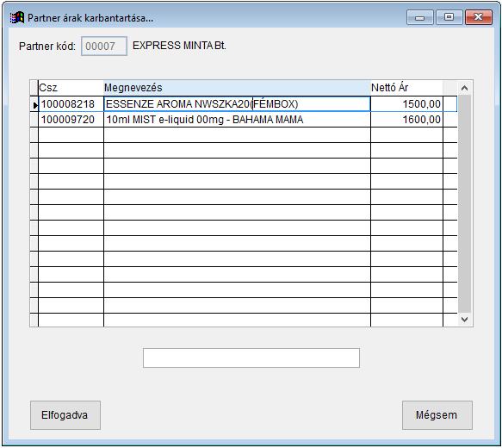The height and width of the screenshot is (448, 502).
Task: Click the scroll down arrow in grid
Action: pos(464,320)
